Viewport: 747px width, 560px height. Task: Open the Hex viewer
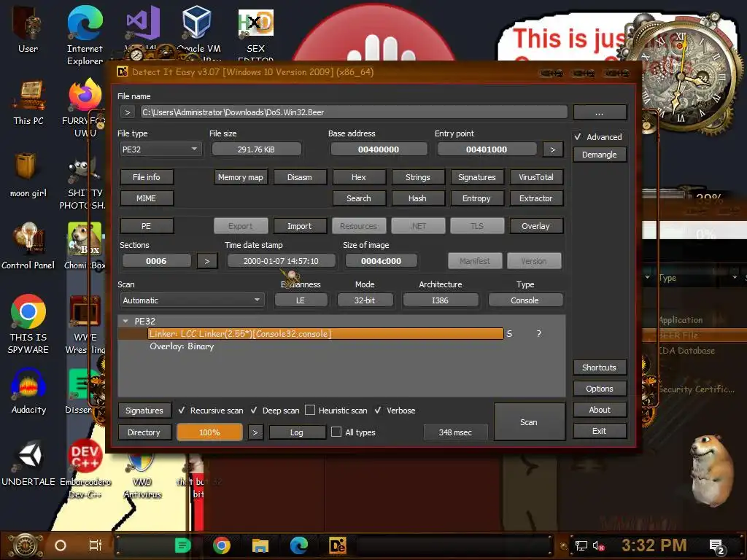359,177
